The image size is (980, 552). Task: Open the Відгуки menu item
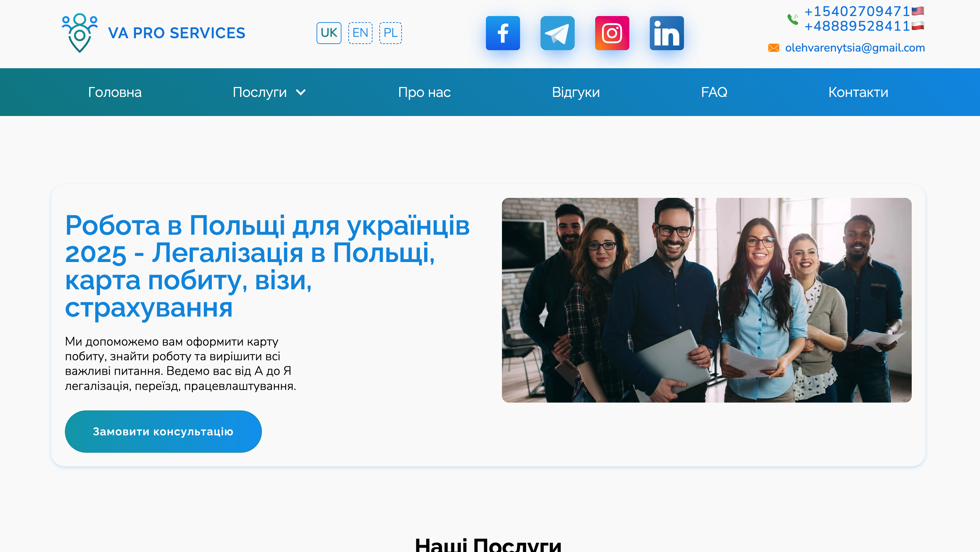(575, 92)
